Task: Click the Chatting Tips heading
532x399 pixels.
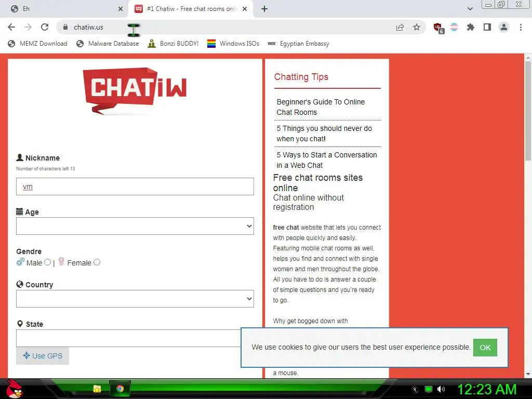Action: [301, 77]
